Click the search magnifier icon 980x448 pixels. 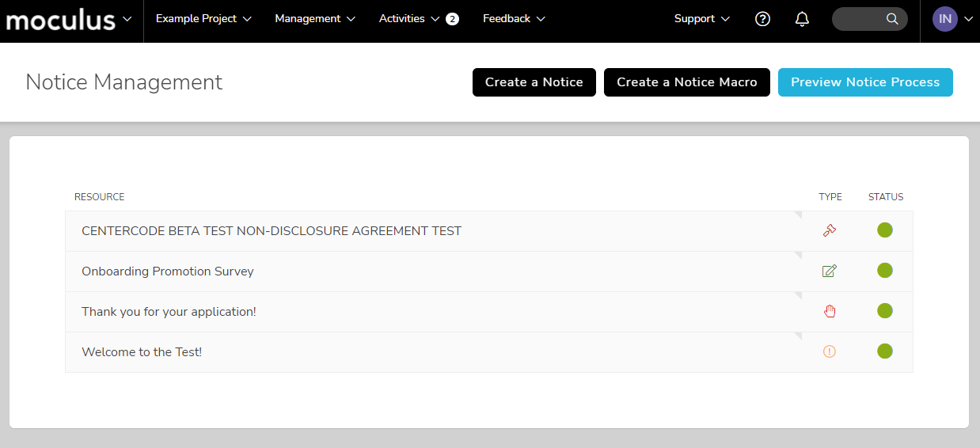click(892, 19)
